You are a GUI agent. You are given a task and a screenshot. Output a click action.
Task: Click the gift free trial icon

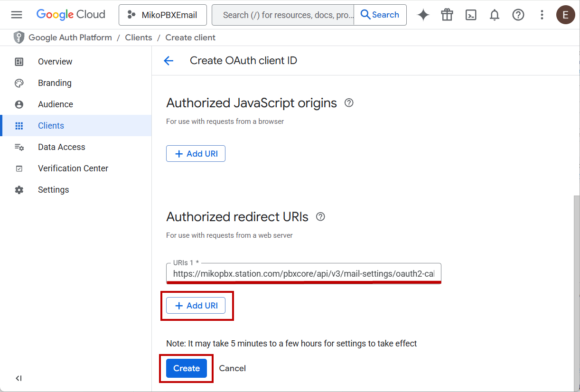pyautogui.click(x=447, y=15)
